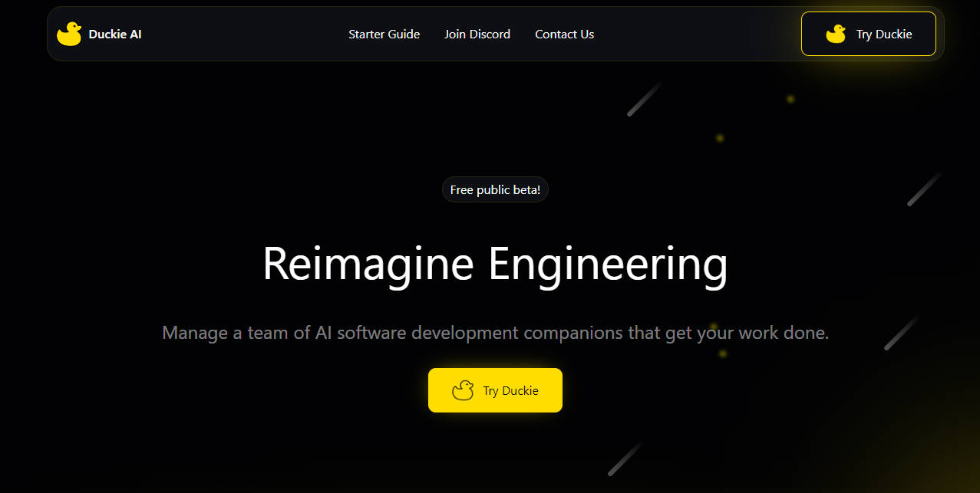This screenshot has height=493, width=980.
Task: Click the subtitle about AI software development companions
Action: pos(495,333)
